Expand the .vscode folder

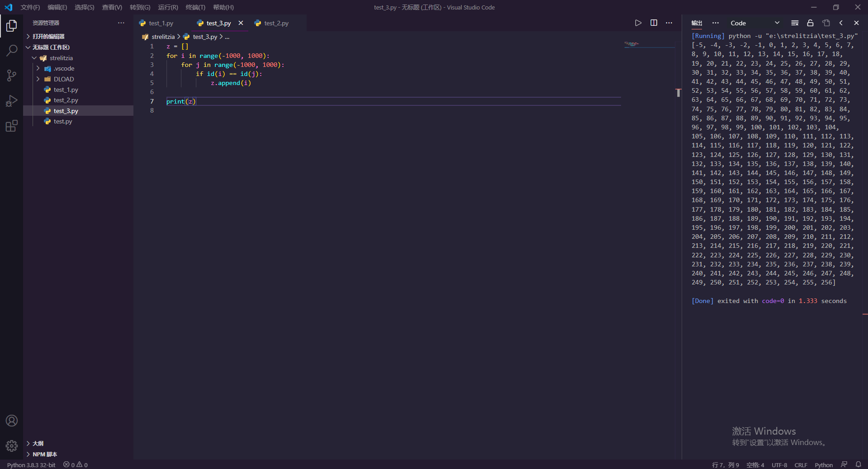(x=78, y=68)
